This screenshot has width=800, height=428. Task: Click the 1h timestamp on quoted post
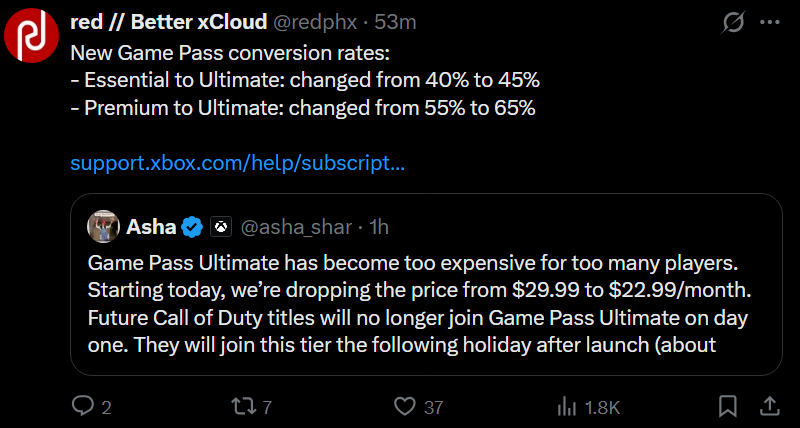coord(379,227)
